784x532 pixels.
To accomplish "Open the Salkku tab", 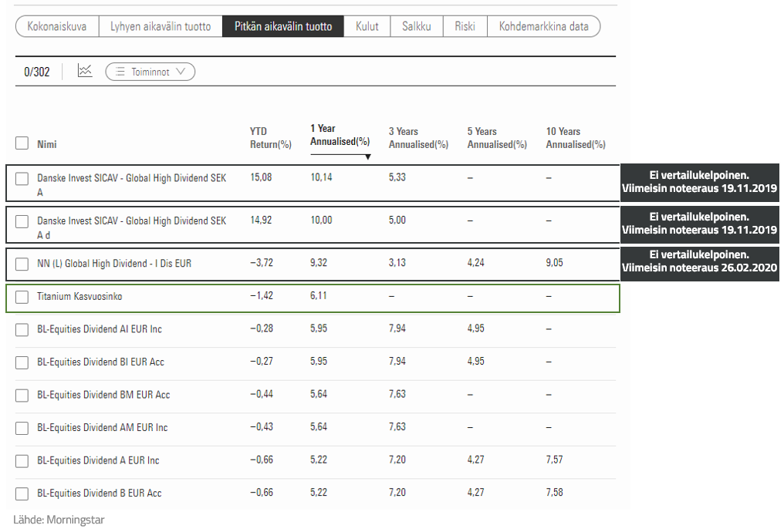I will click(x=417, y=26).
